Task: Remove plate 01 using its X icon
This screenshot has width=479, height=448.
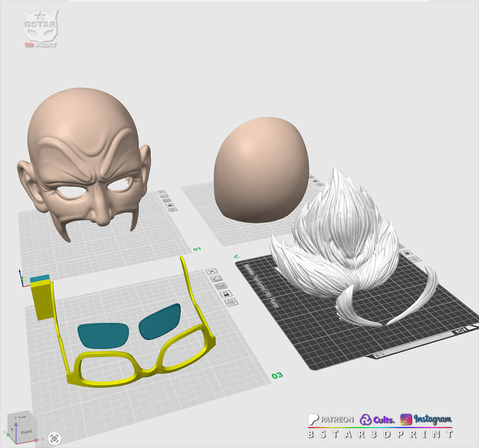Action: (161, 192)
